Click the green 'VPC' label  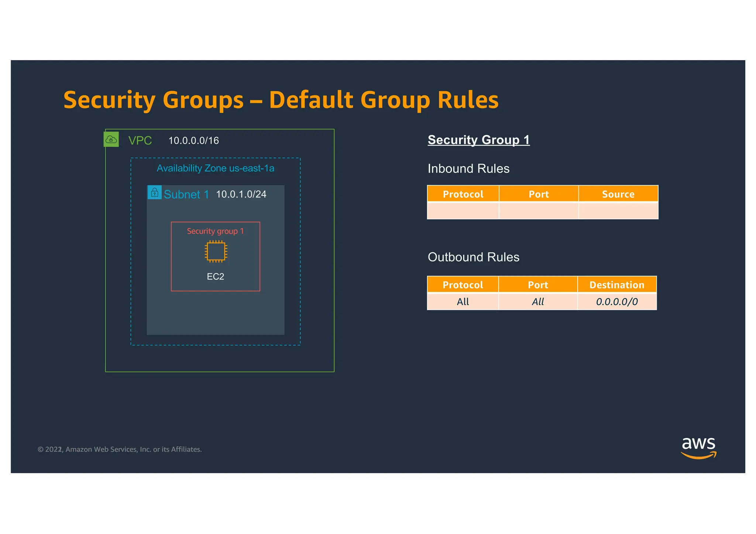click(140, 140)
